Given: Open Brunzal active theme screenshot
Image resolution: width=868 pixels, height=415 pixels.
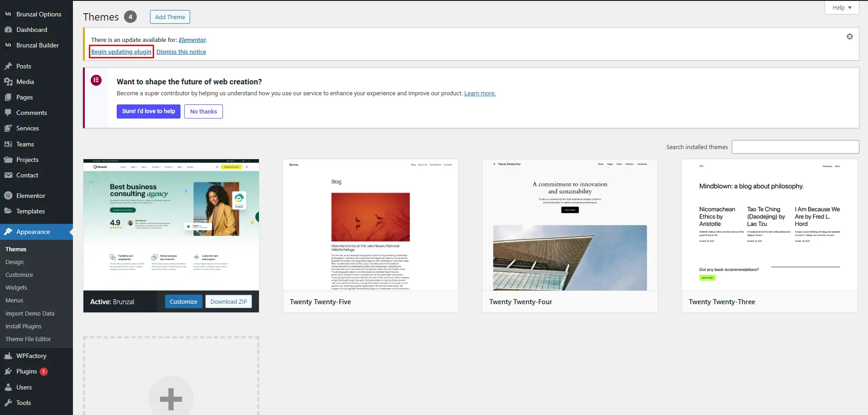Looking at the screenshot, I should coord(171,225).
